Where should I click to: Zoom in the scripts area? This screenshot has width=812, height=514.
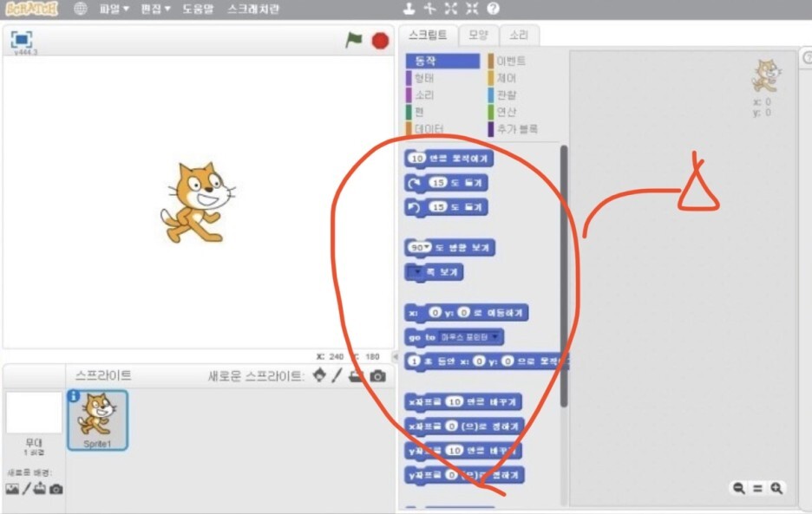point(776,488)
